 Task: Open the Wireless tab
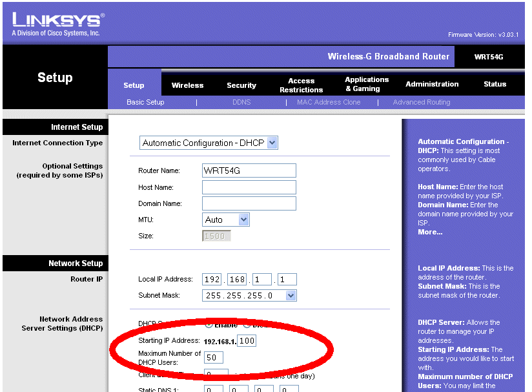[187, 85]
